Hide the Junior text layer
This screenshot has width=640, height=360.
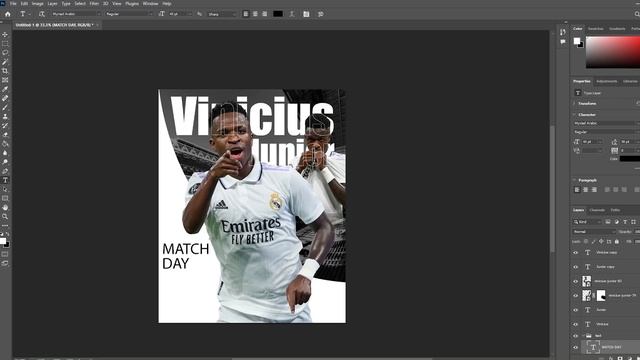[576, 310]
